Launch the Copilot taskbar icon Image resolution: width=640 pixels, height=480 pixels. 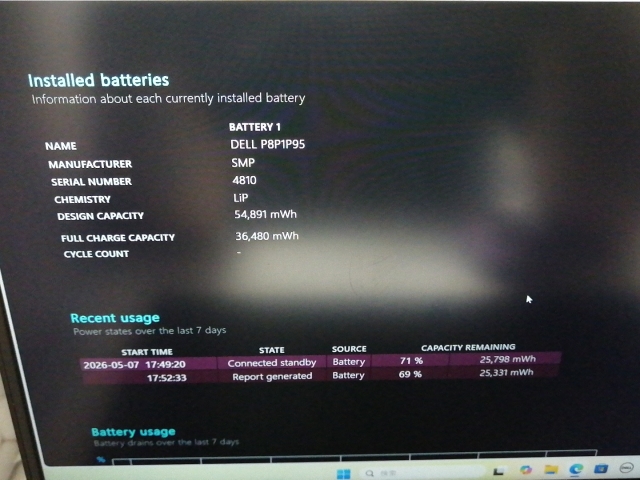tap(525, 470)
